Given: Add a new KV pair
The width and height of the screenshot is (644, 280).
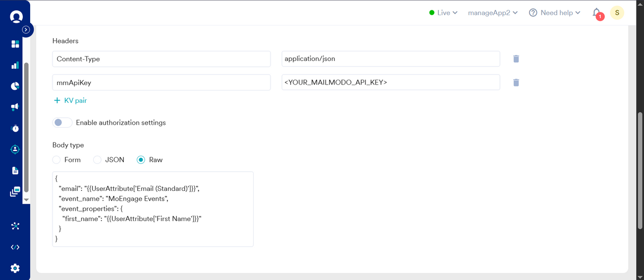Looking at the screenshot, I should [70, 100].
